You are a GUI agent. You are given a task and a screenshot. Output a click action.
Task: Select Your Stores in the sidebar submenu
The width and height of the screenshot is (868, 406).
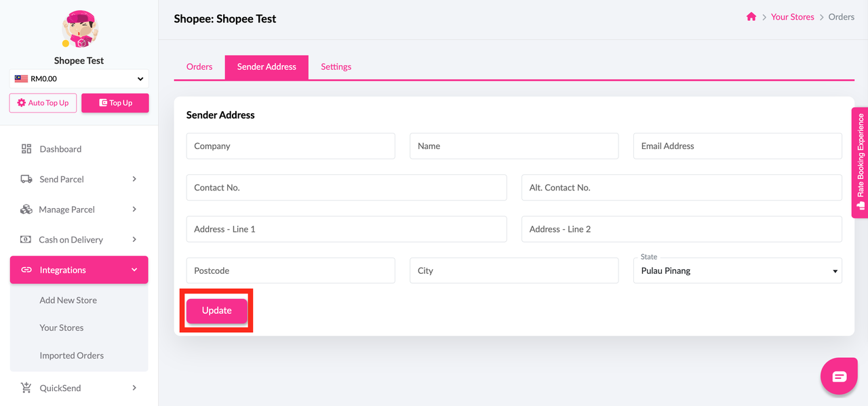(x=62, y=327)
